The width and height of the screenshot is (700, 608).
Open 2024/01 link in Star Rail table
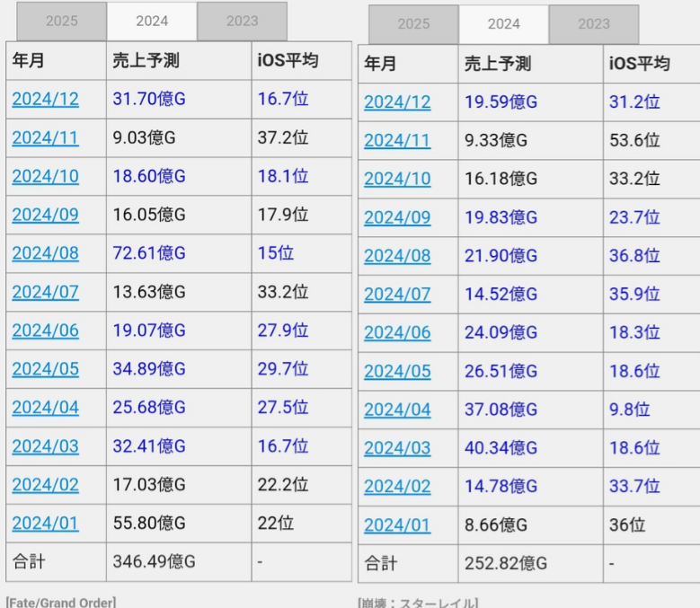point(397,525)
